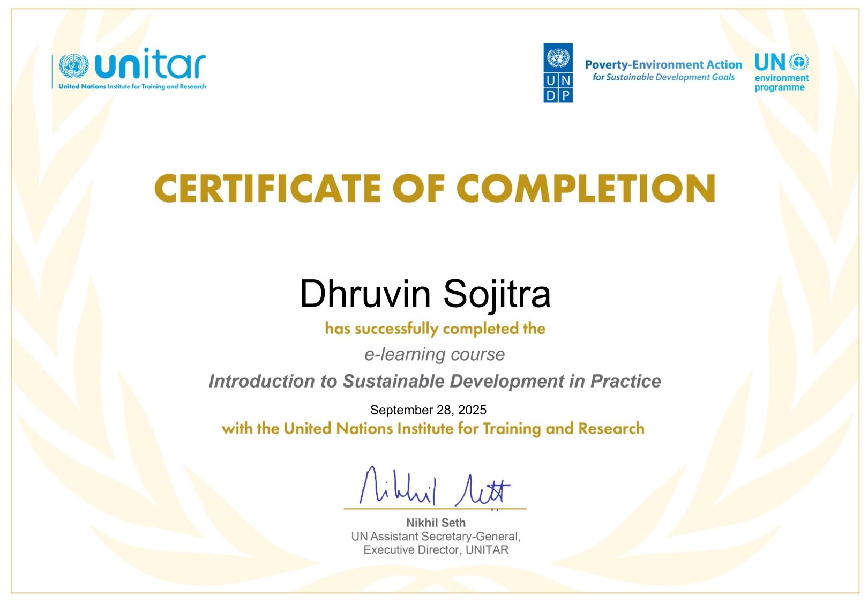Select the recipient name 'Dhruvin Sojitra'
The image size is (868, 603).
click(425, 294)
